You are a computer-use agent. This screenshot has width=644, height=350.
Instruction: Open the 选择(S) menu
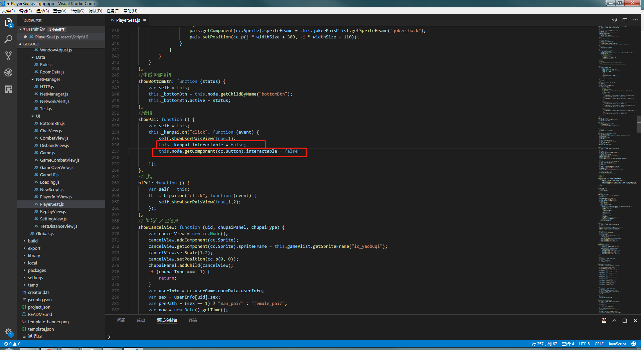42,11
